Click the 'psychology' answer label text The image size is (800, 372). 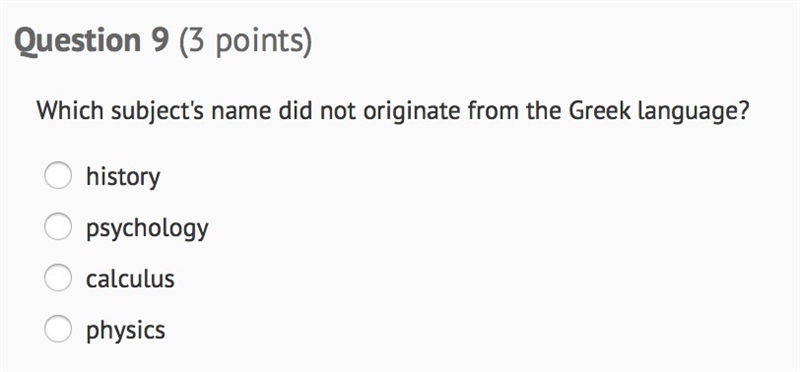pos(147,228)
